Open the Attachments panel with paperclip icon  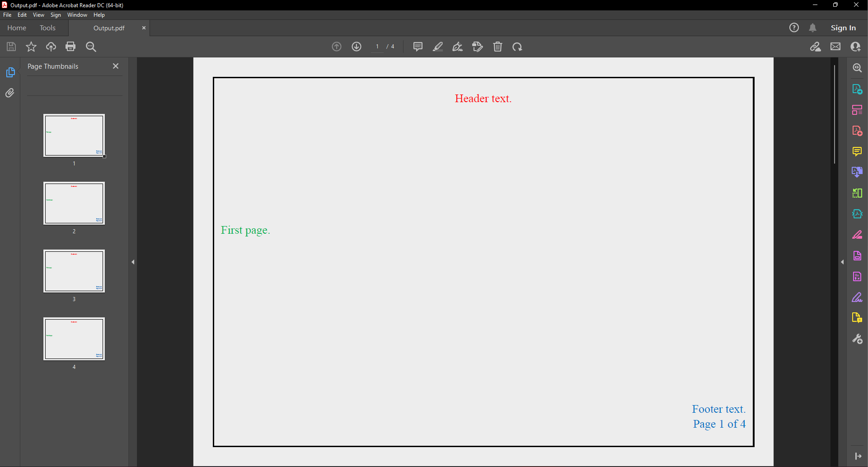[10, 93]
